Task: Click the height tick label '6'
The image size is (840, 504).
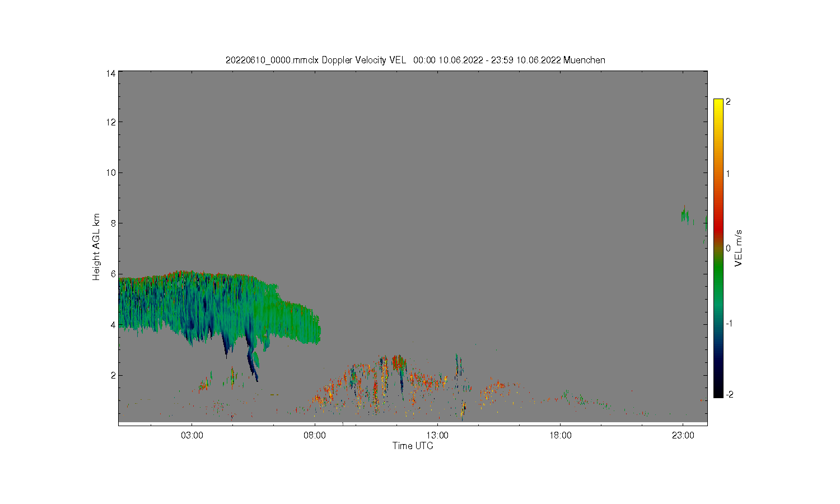Action: (x=113, y=274)
